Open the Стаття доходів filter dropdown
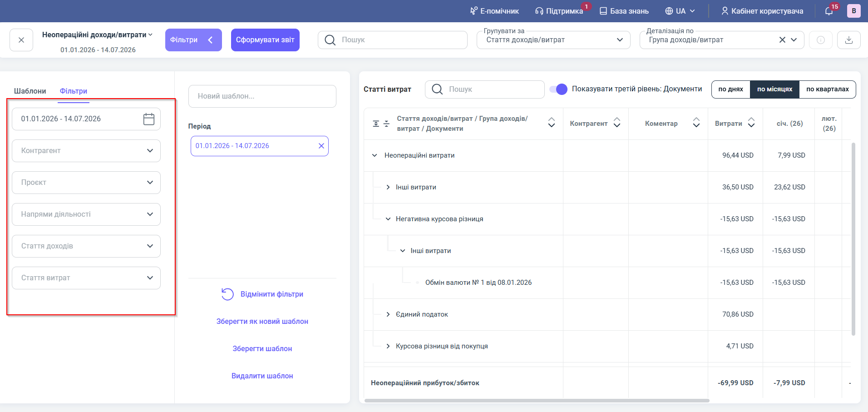 [x=86, y=246]
